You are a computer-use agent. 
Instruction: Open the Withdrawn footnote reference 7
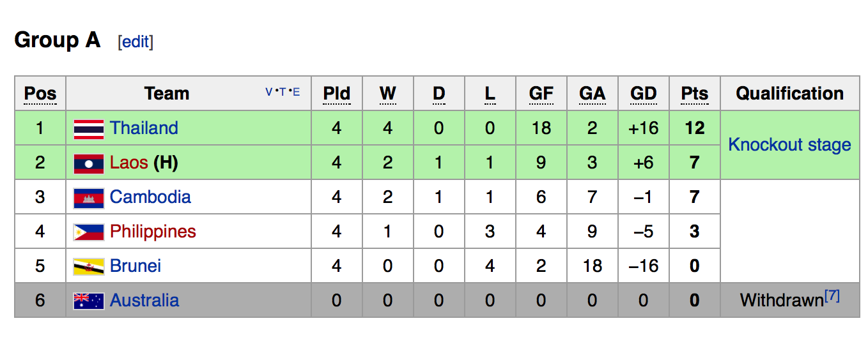(x=832, y=297)
